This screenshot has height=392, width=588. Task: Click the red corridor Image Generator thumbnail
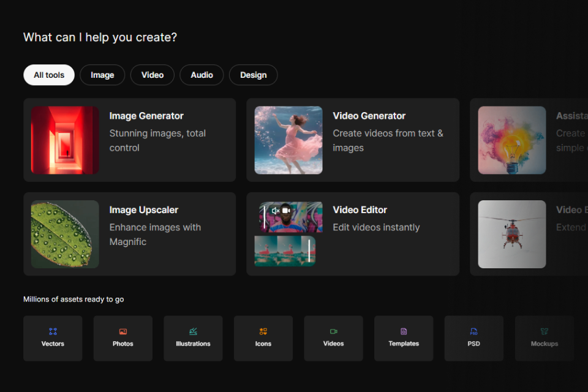click(65, 140)
